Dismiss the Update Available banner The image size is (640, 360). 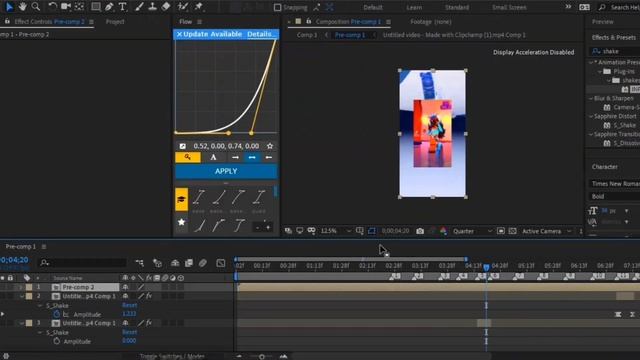click(x=179, y=34)
